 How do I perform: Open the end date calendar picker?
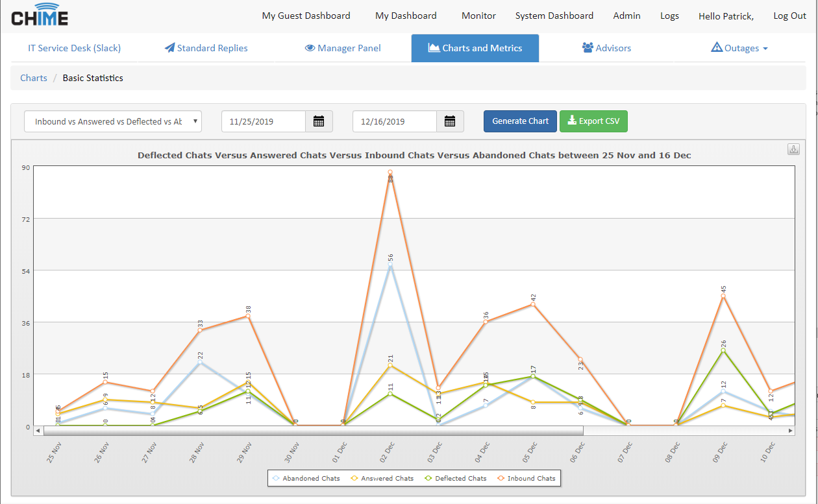click(450, 121)
